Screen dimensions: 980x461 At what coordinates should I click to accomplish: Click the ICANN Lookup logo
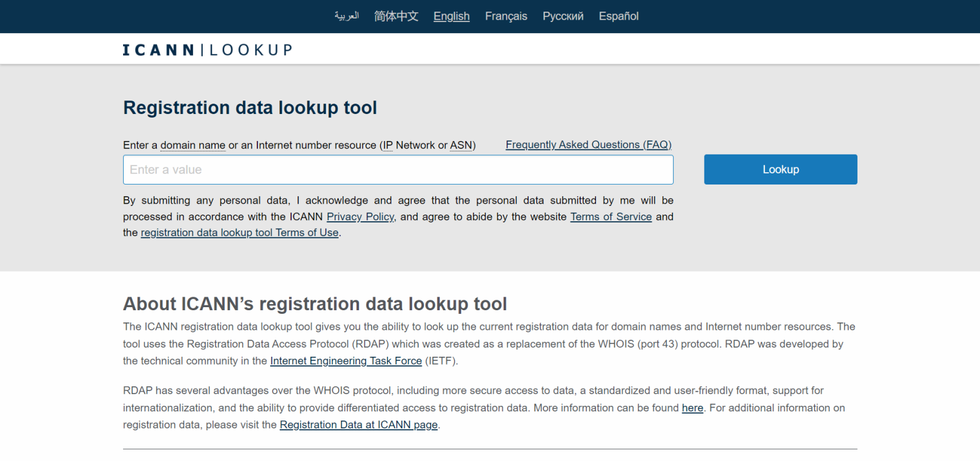point(207,50)
